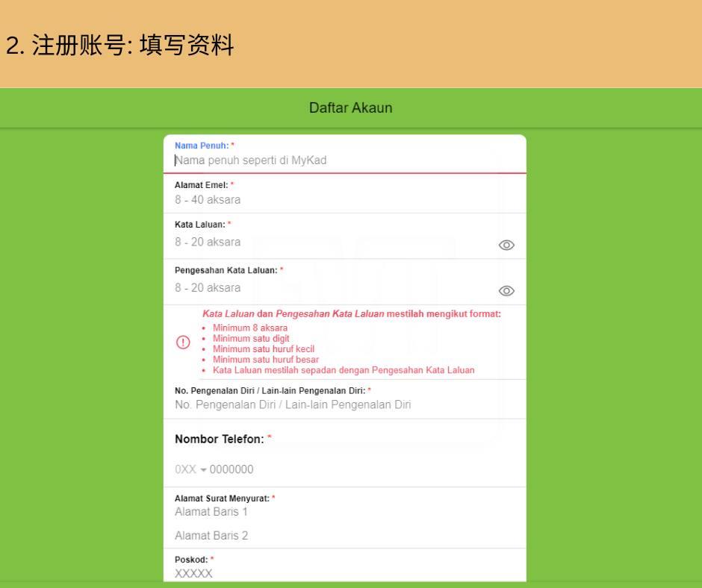Click the Alamat Surat Menyurat label

(221, 498)
